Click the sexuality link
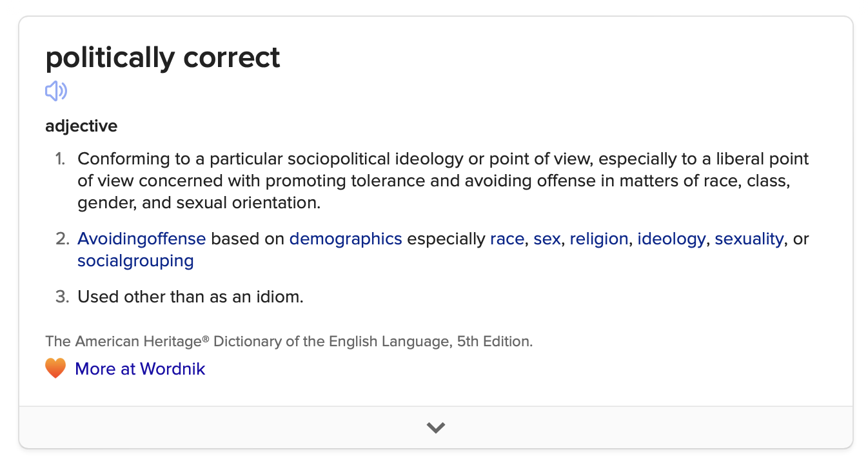The width and height of the screenshot is (868, 472). (749, 239)
